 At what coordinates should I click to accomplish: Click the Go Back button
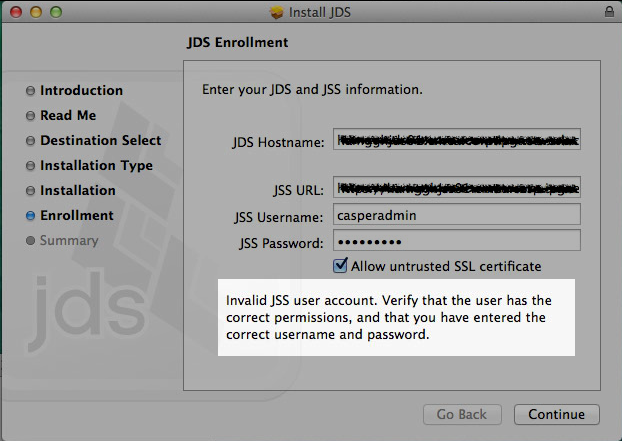tap(462, 414)
